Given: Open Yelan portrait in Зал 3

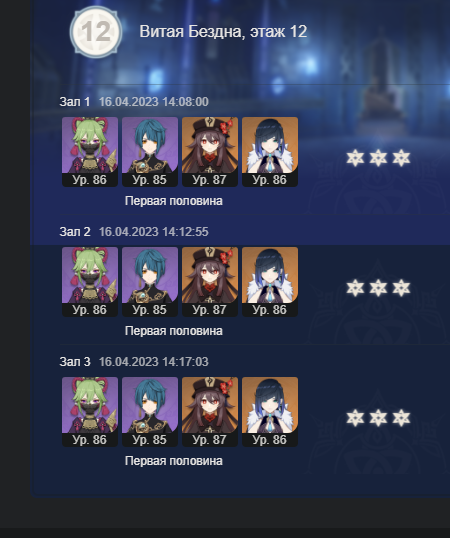Looking at the screenshot, I should [270, 412].
